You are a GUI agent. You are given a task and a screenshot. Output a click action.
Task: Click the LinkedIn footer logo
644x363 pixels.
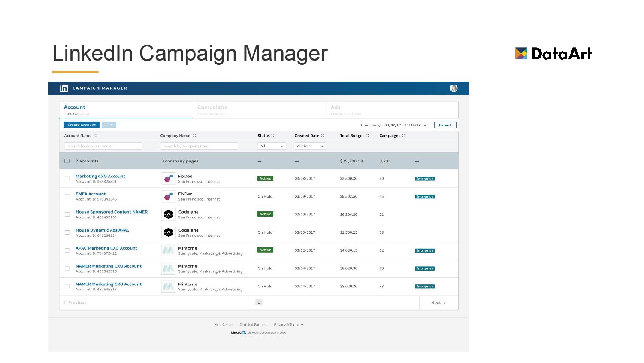click(238, 332)
